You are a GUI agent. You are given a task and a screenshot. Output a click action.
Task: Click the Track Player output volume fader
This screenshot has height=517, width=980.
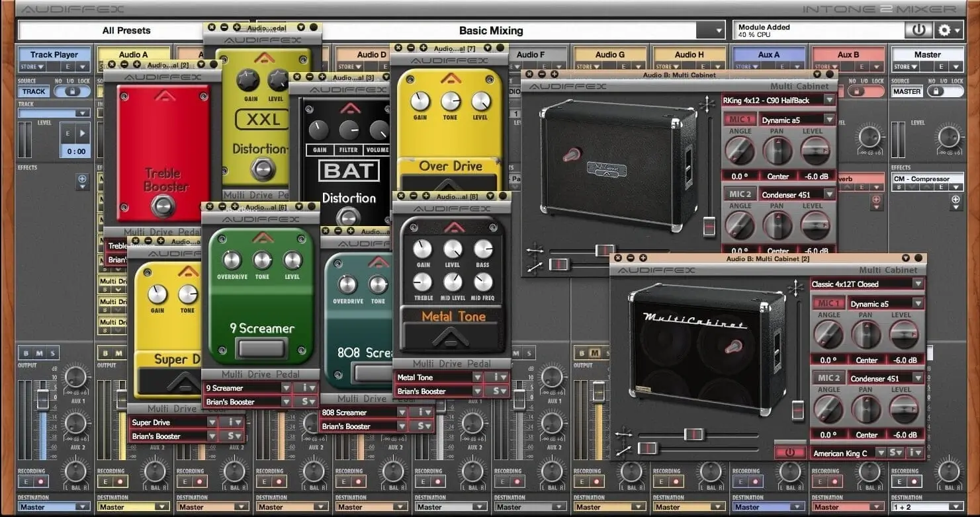tap(42, 399)
